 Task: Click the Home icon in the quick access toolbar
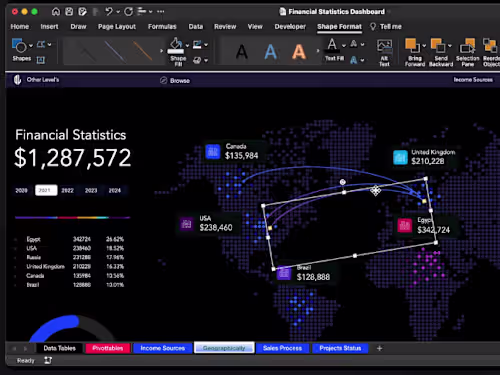point(56,12)
